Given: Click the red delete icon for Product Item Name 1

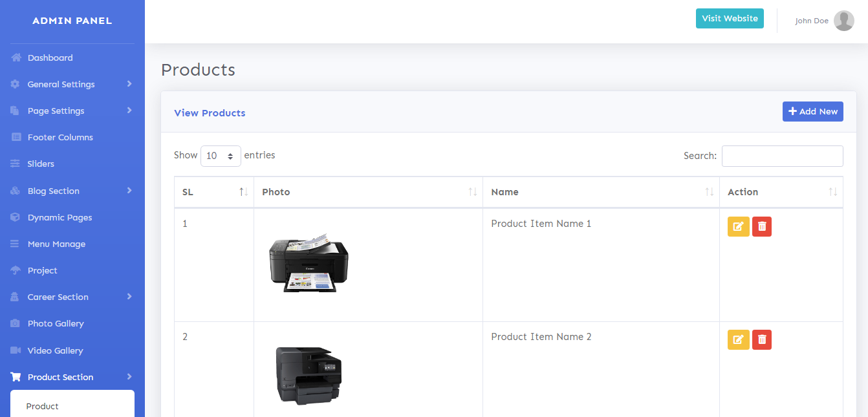Looking at the screenshot, I should (x=762, y=227).
